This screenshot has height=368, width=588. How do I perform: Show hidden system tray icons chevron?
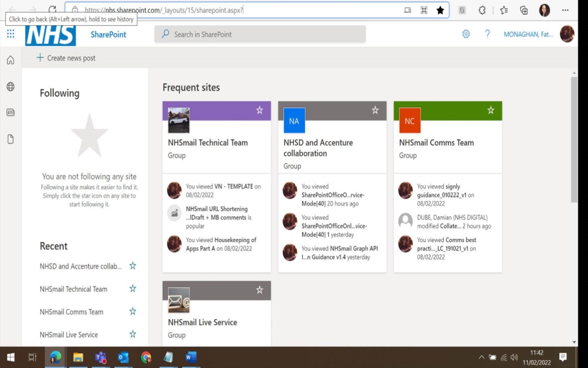(x=481, y=357)
